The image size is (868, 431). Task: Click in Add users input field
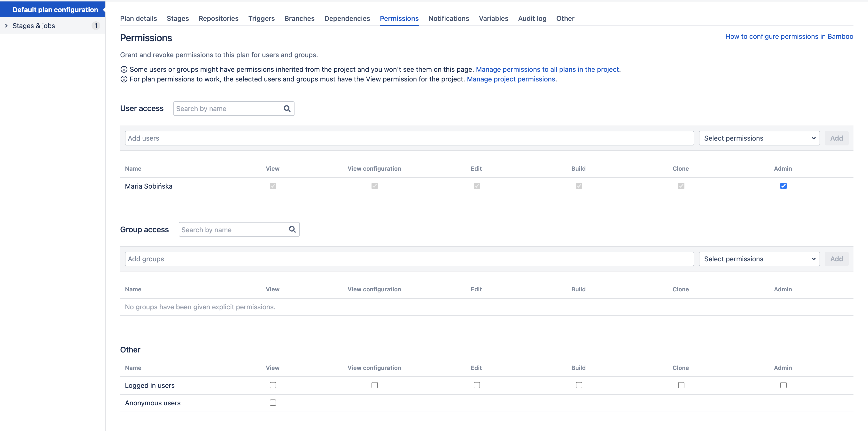[409, 138]
